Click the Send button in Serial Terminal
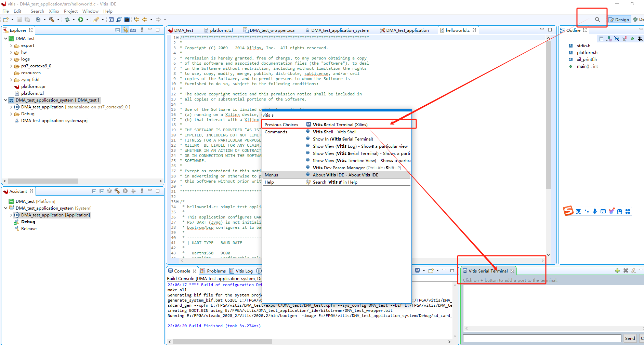644x345 pixels. (630, 338)
